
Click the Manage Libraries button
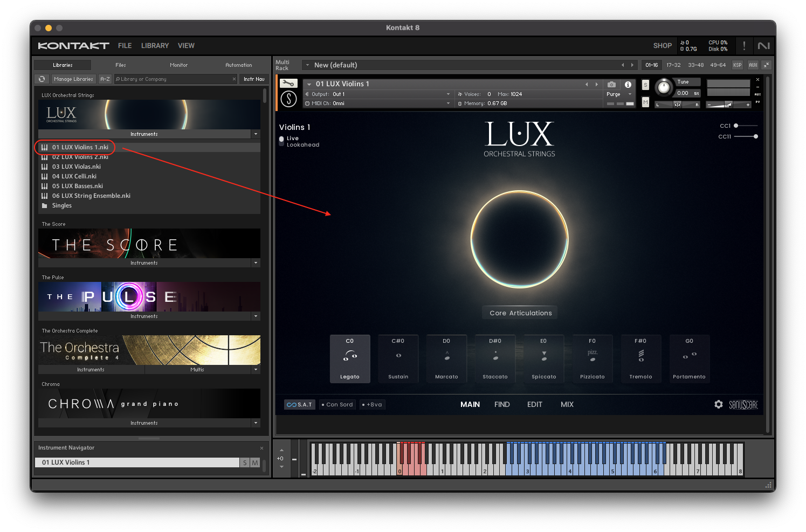pyautogui.click(x=73, y=79)
